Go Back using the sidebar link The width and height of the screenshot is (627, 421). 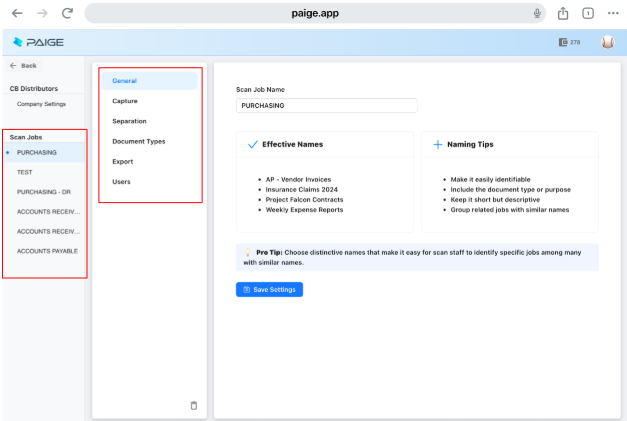pyautogui.click(x=23, y=65)
